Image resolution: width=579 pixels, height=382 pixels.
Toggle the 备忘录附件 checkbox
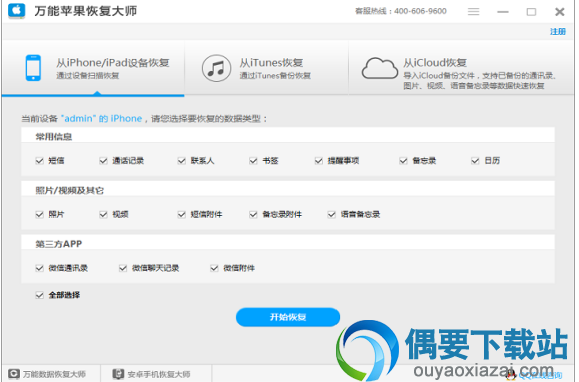[253, 214]
